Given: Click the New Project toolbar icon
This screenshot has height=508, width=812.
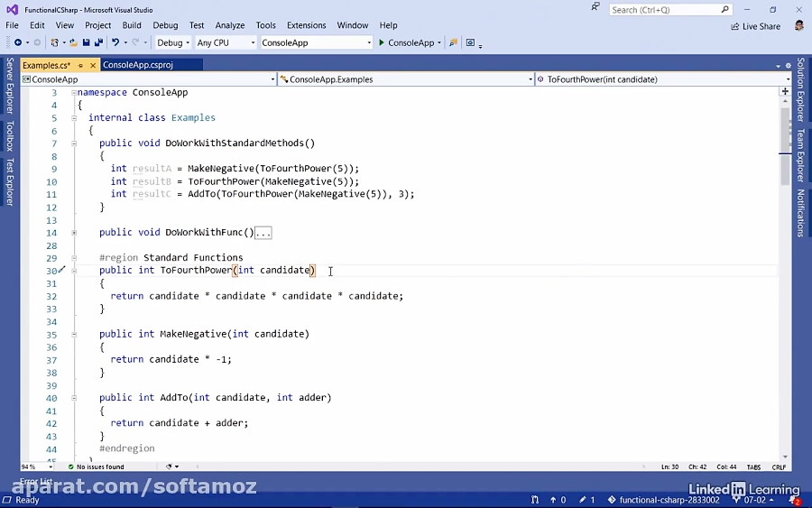Looking at the screenshot, I should point(54,42).
